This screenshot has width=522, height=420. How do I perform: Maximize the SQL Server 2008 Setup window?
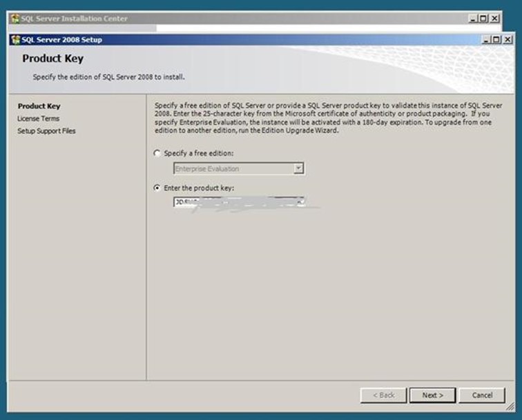tap(496, 40)
